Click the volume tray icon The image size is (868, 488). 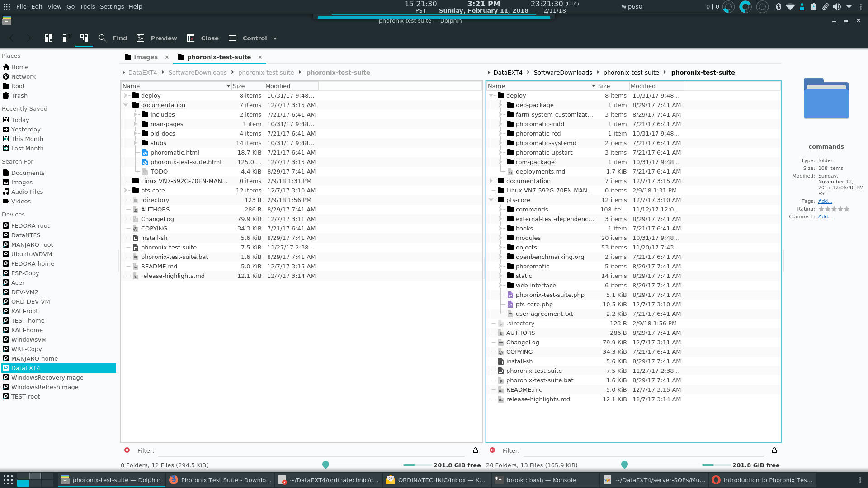click(x=837, y=6)
